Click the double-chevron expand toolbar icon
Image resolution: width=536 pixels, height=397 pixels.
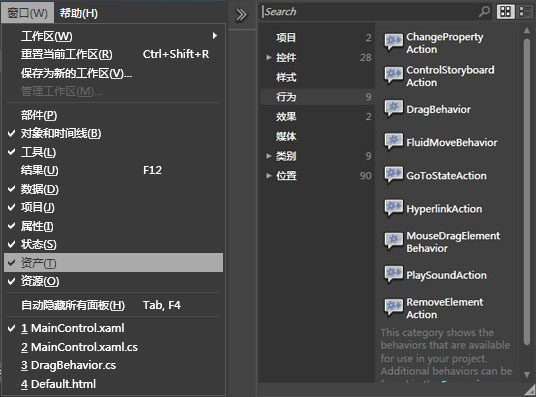[x=241, y=15]
